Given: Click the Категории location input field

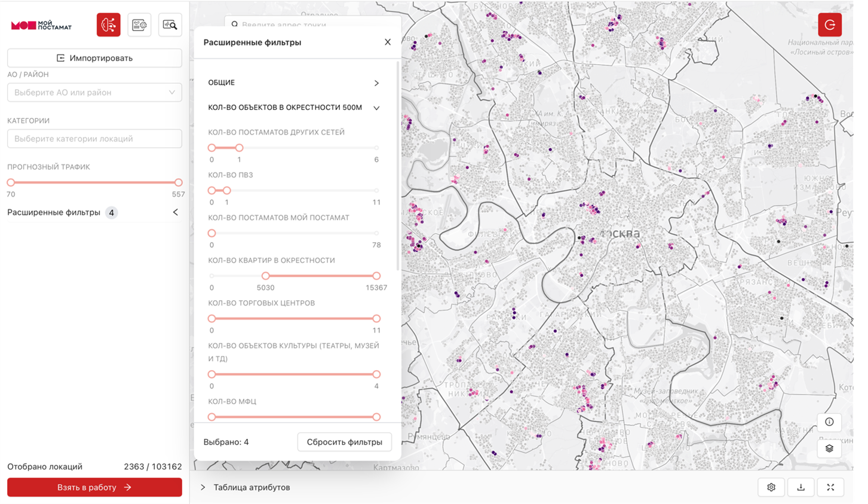Looking at the screenshot, I should coord(94,139).
